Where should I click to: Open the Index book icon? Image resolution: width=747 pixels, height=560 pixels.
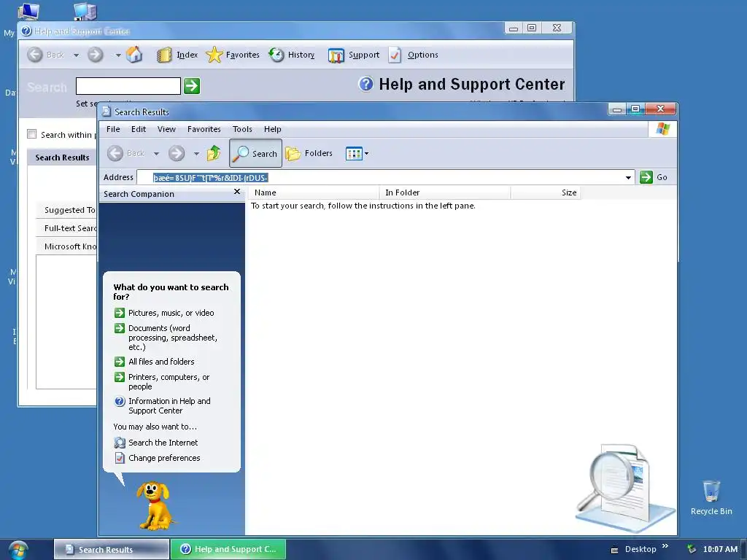pyautogui.click(x=164, y=55)
